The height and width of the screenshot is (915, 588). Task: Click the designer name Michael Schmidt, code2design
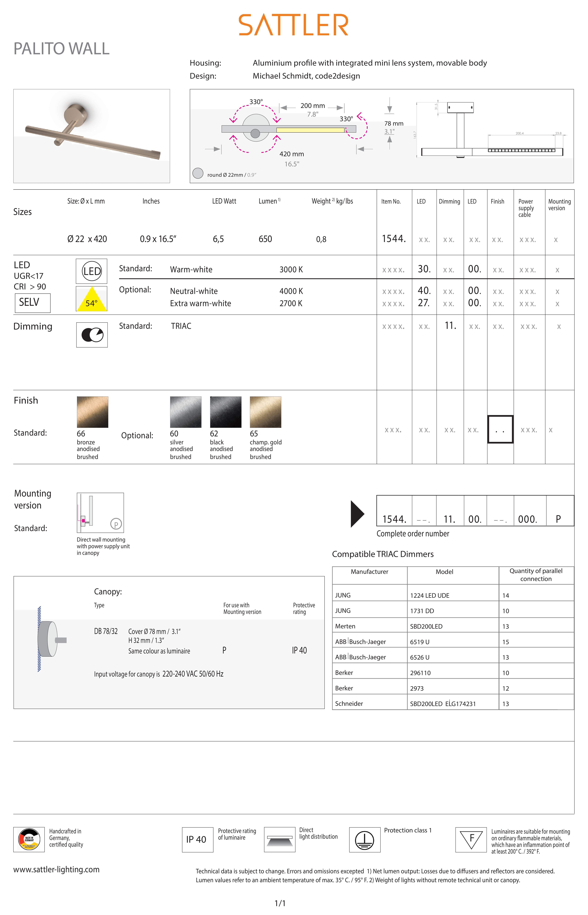click(306, 76)
